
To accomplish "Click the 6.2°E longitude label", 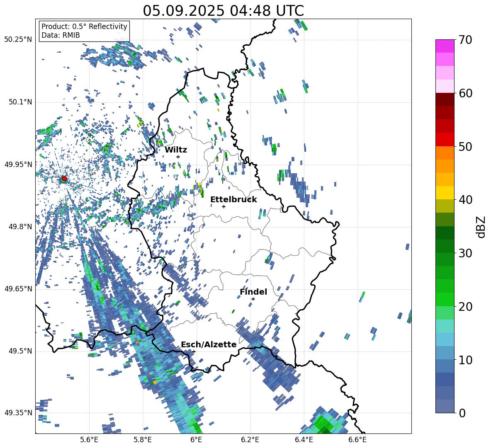I will (x=250, y=440).
